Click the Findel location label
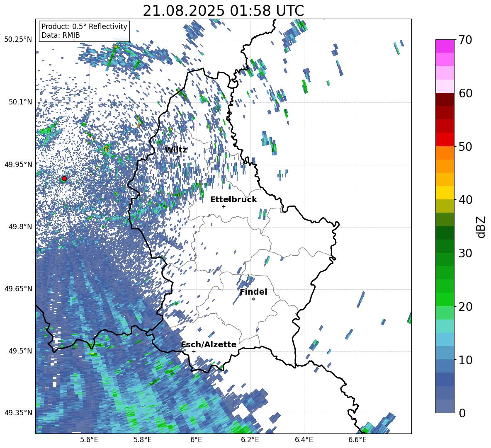The width and height of the screenshot is (491, 448). pyautogui.click(x=253, y=292)
